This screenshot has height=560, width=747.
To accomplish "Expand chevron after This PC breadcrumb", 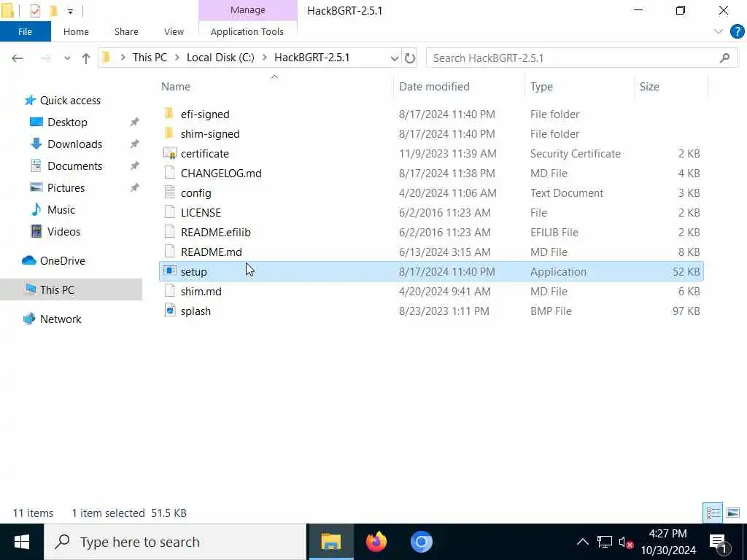I will coord(177,58).
